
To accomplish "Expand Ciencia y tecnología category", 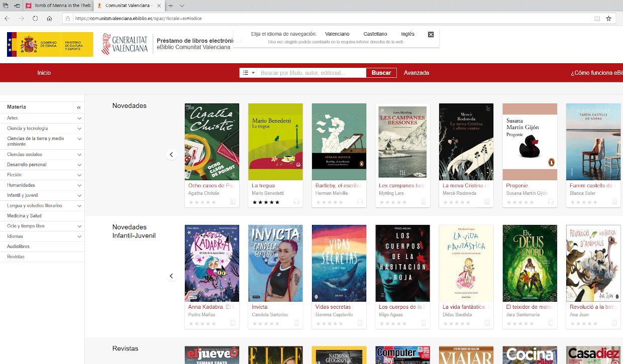I will [79, 129].
